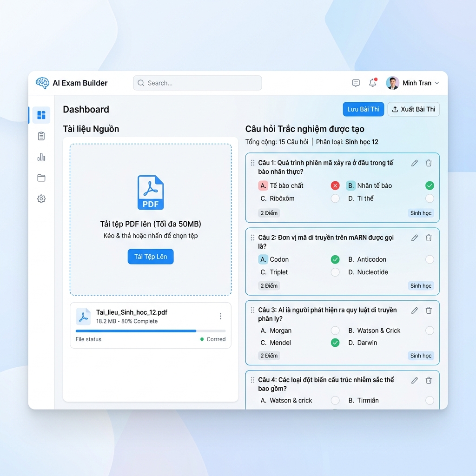
Task: Open the bar chart analytics icon in the sidebar
Action: [x=41, y=157]
